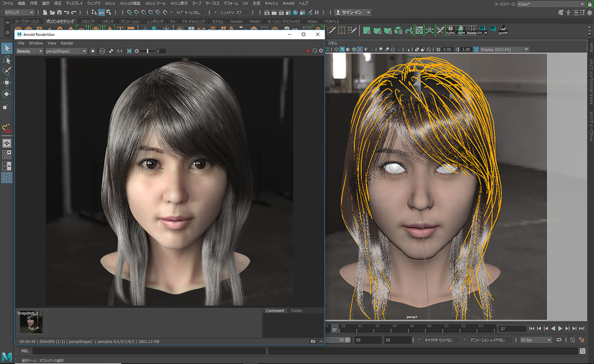Open the Beauty AOV dropdown
The height and width of the screenshot is (364, 594).
click(30, 51)
